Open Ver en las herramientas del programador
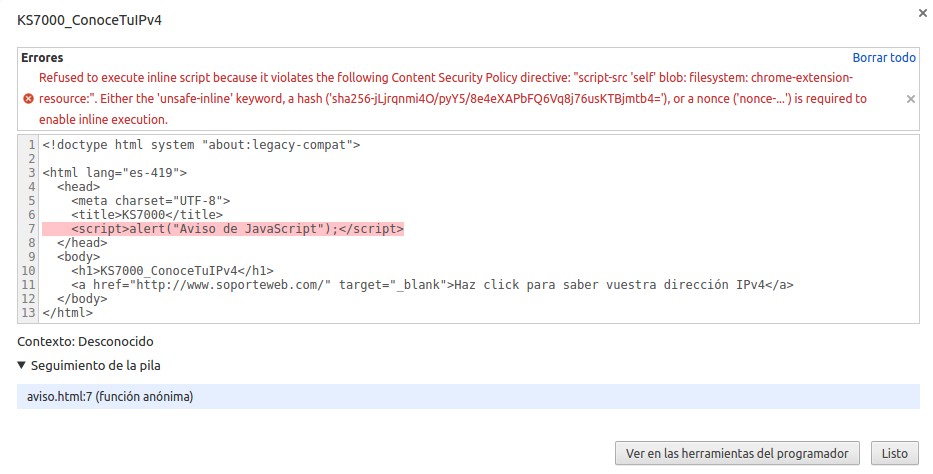Screen dimensions: 933x474 tap(737, 453)
